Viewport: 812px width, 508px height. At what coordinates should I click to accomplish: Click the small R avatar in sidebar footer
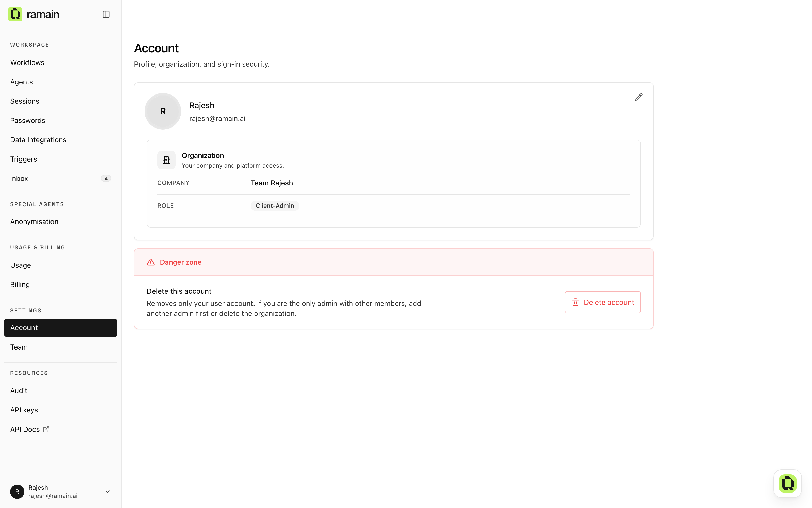[17, 491]
